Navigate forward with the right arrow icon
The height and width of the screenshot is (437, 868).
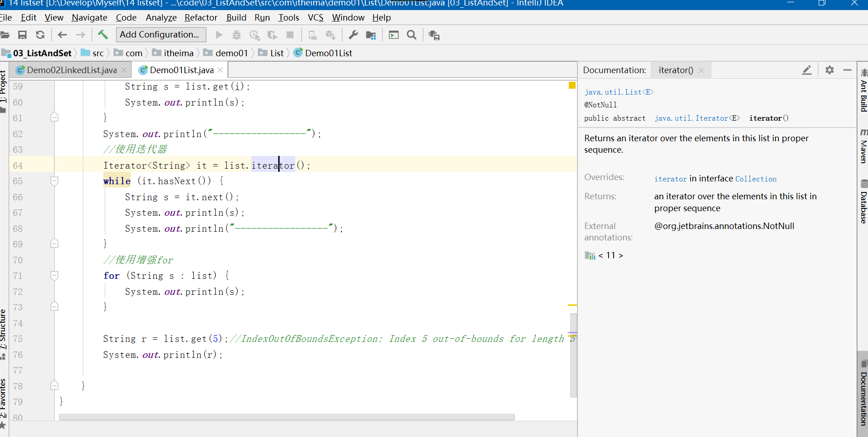pos(80,35)
